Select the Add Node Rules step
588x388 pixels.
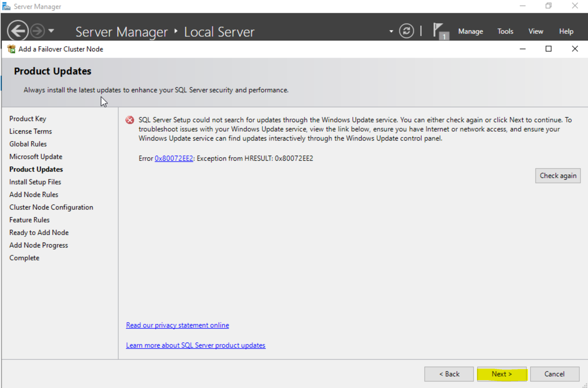[34, 195]
